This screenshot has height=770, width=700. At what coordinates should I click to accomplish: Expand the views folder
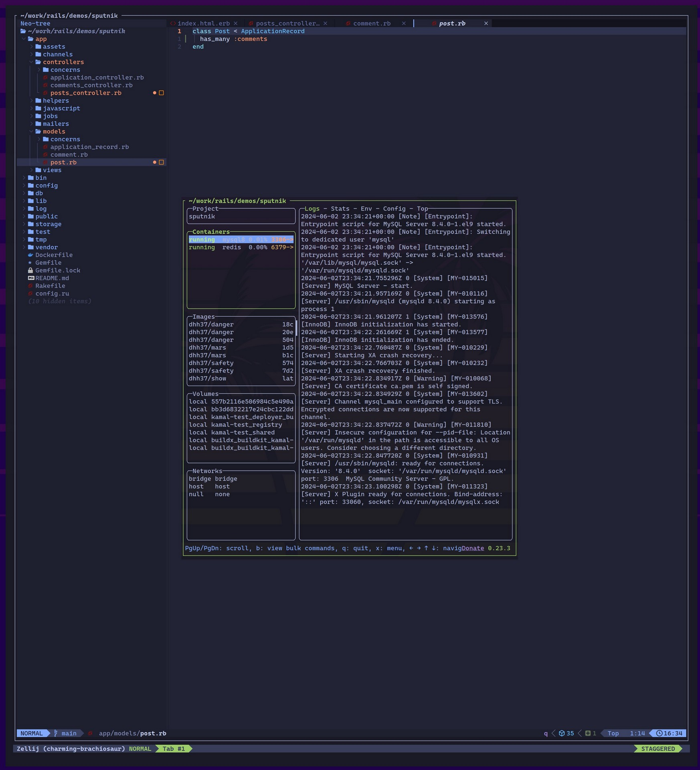(x=52, y=170)
